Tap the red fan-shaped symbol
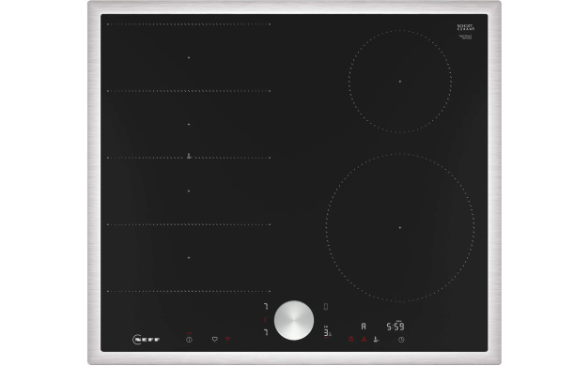 [x=364, y=340]
